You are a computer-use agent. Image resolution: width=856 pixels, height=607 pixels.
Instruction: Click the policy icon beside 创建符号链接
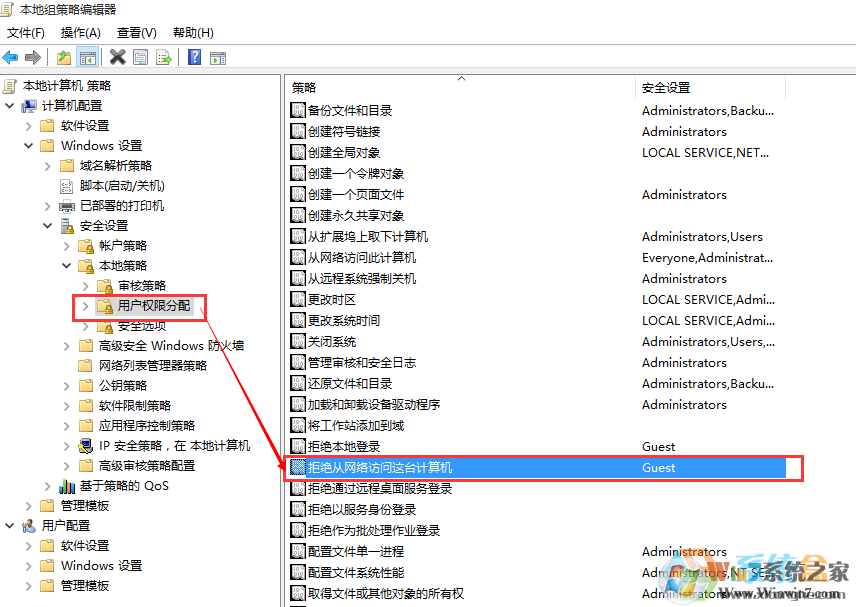298,132
